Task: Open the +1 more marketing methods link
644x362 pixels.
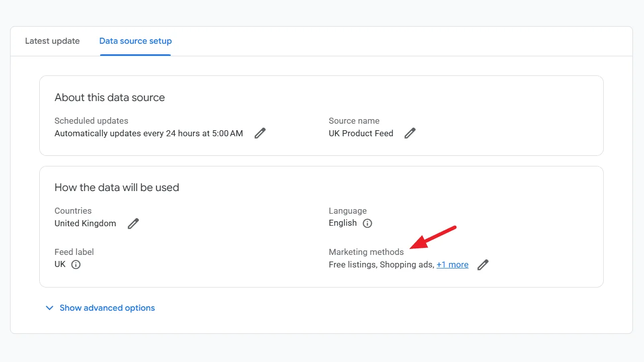Action: tap(452, 264)
